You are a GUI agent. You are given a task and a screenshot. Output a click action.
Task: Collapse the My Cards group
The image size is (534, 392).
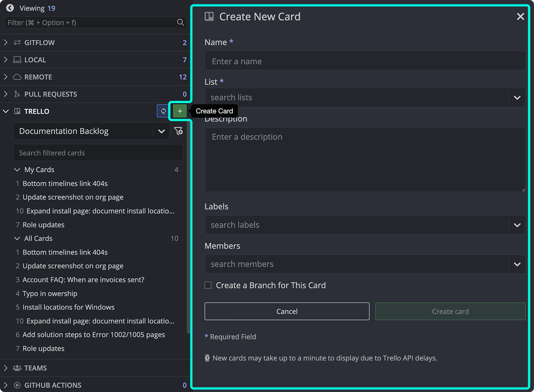tap(17, 169)
